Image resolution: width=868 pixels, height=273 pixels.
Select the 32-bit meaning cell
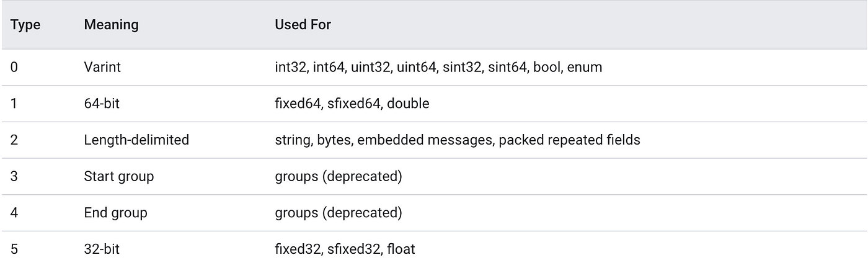pyautogui.click(x=102, y=249)
